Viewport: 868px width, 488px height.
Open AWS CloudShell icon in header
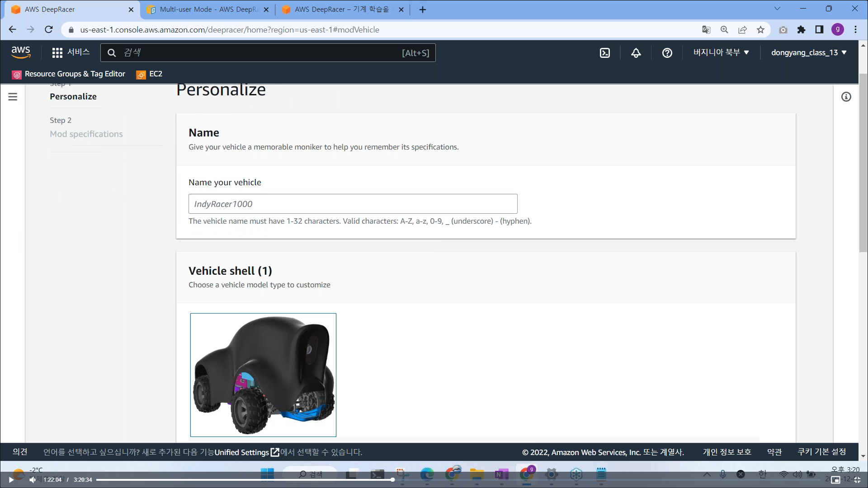(604, 53)
